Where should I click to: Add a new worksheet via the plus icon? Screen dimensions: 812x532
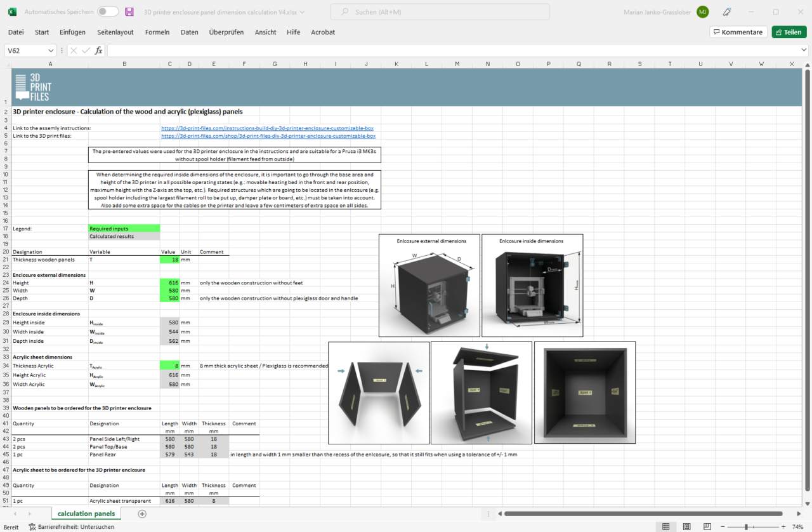142,514
